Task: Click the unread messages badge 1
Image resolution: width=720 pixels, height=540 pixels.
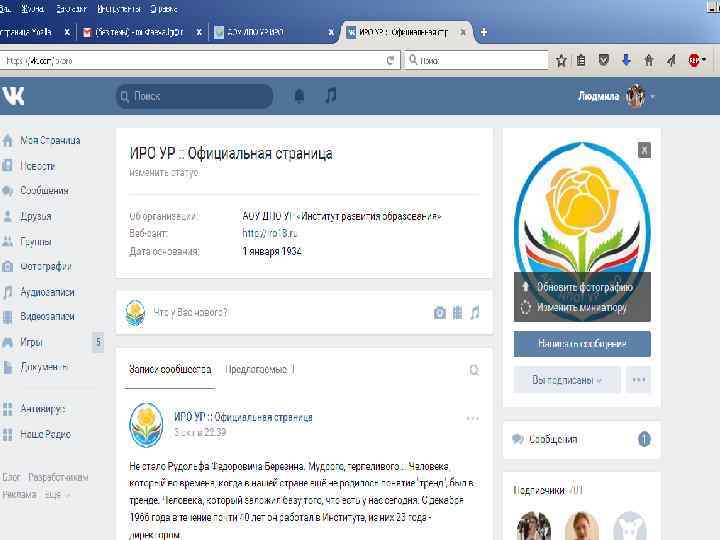Action: [644, 439]
